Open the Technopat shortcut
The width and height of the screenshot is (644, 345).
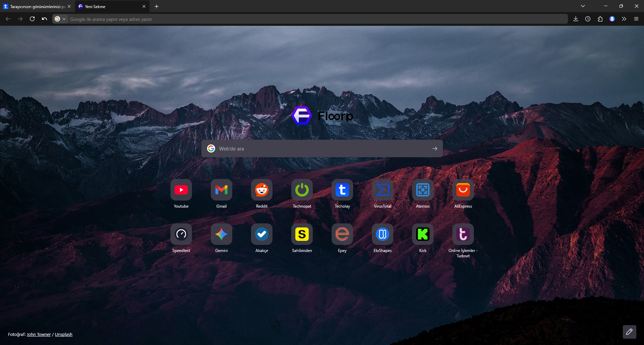[302, 190]
